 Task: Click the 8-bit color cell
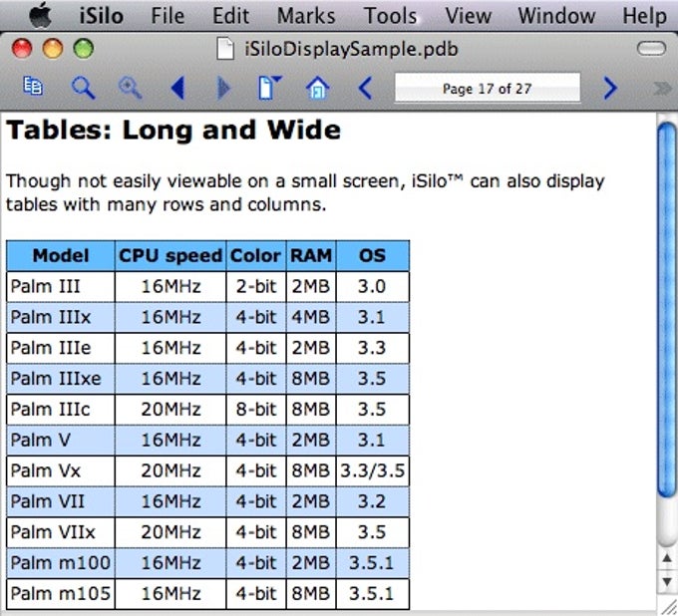pos(255,410)
